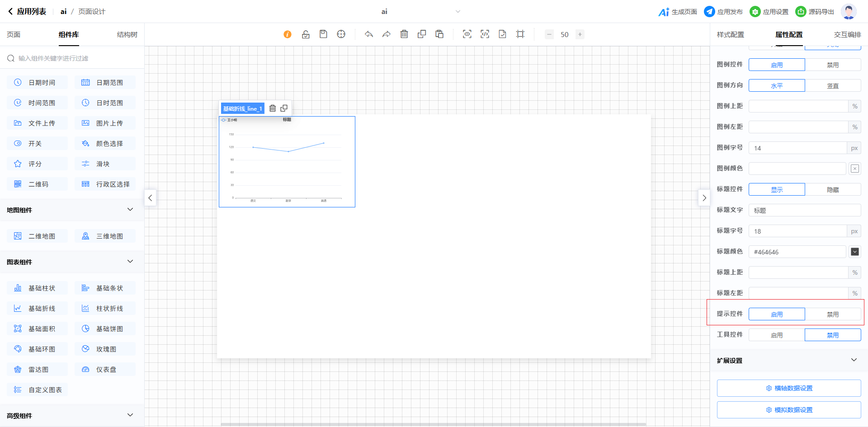The width and height of the screenshot is (868, 427).
Task: Delete the selected line chart via its trash icon
Action: pos(273,108)
